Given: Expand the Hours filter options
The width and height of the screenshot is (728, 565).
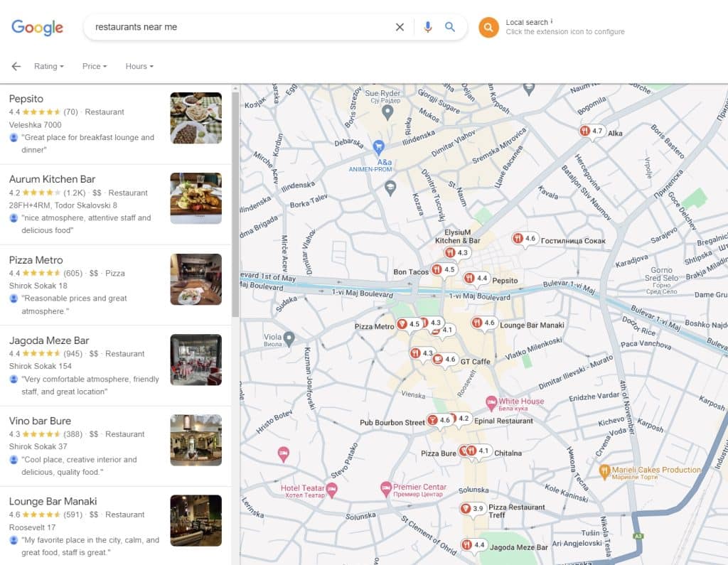Looking at the screenshot, I should [x=138, y=66].
